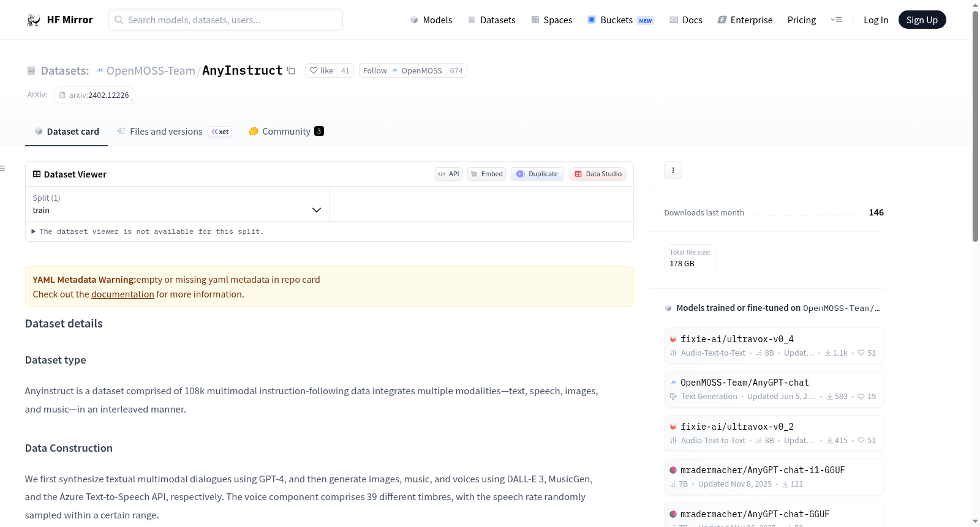
Task: Open the dataset viewer API button
Action: [x=448, y=174]
